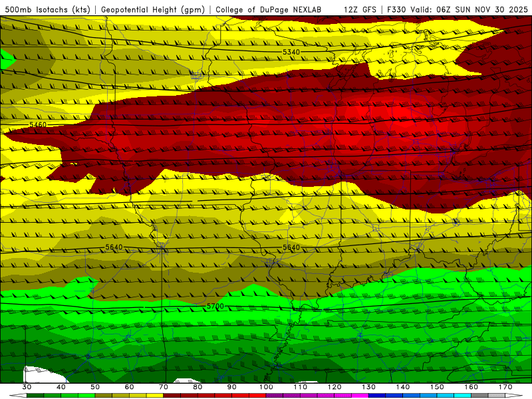This screenshot has width=532, height=399.
Task: Click the eastern 5640 contour label
Action: coord(291,247)
